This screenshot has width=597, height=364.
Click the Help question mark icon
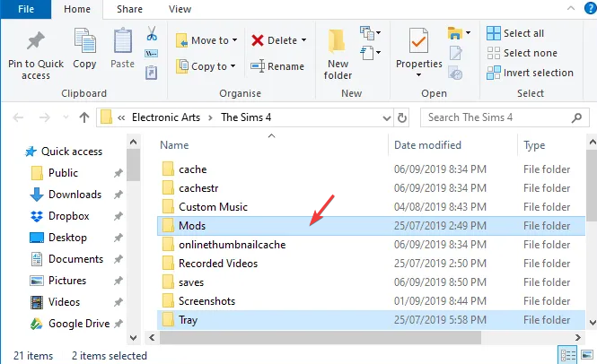point(591,8)
